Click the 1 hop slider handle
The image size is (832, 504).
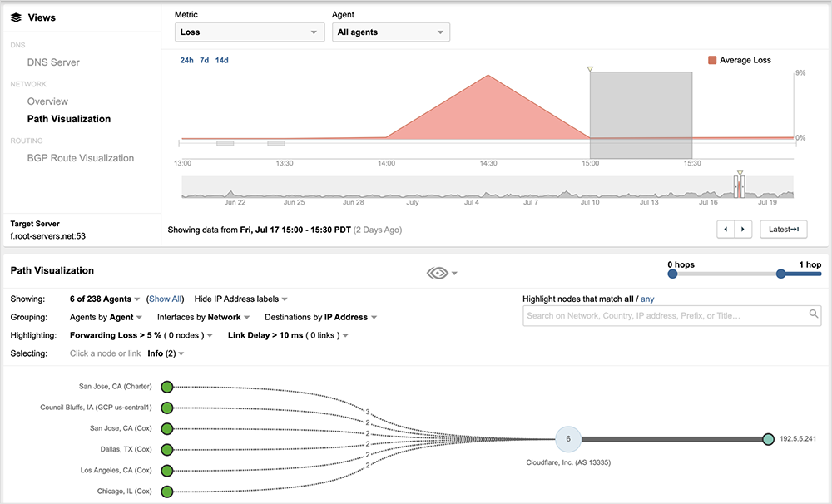781,275
